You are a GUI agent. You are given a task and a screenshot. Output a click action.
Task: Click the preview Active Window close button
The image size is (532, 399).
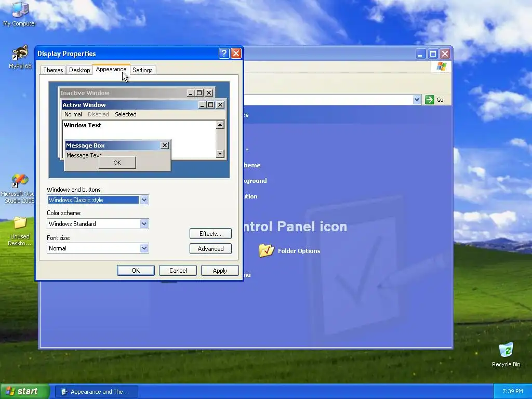pos(220,105)
